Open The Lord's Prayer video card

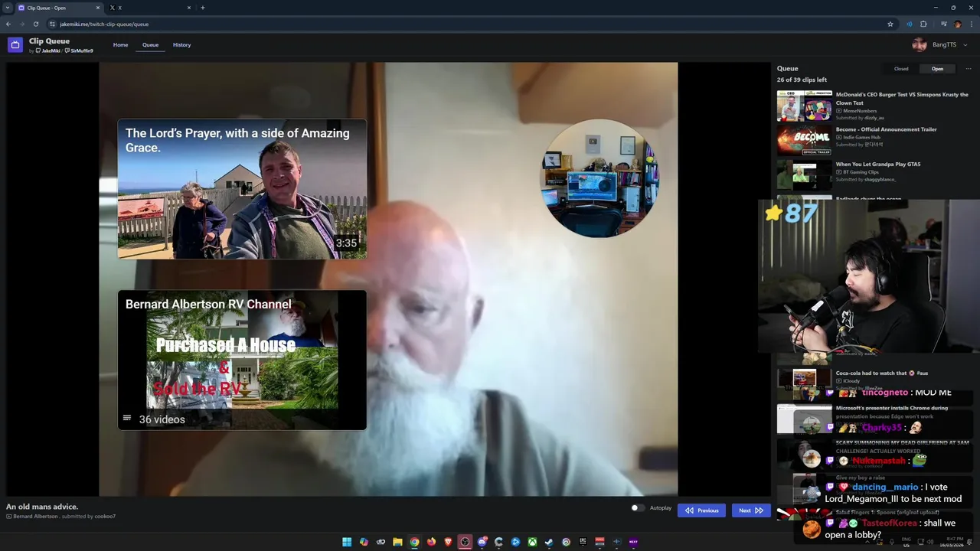(242, 189)
